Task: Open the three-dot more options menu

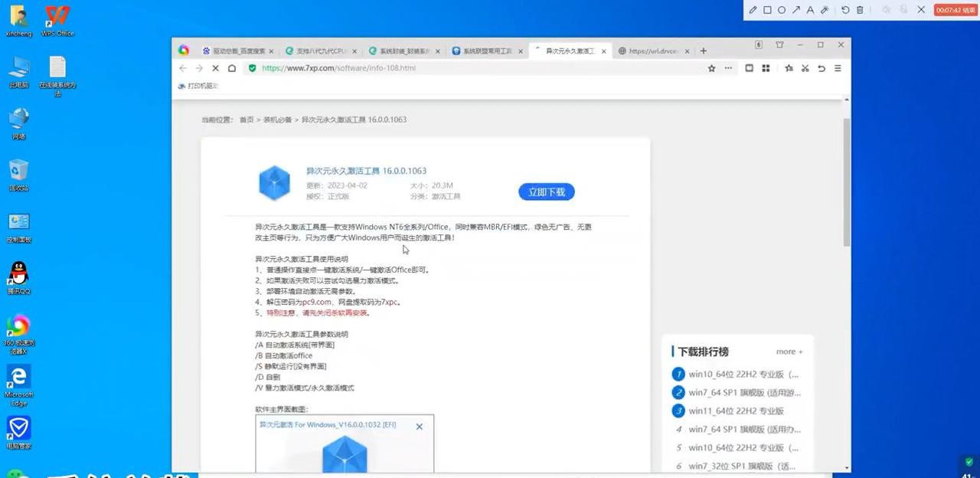Action: pyautogui.click(x=728, y=68)
